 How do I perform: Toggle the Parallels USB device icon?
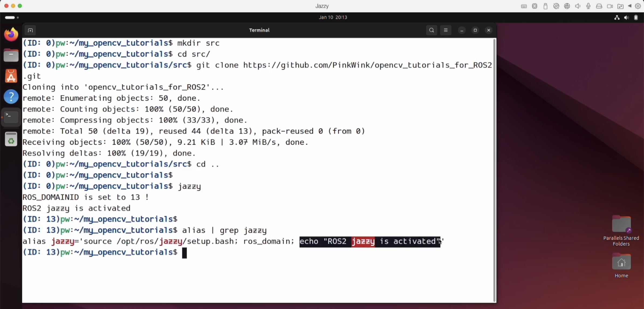[x=545, y=6]
